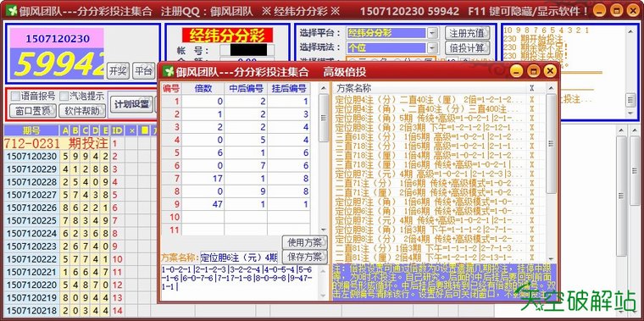Minimize the 高级倍投 dialog window
The height and width of the screenshot is (321, 644).
coord(516,71)
